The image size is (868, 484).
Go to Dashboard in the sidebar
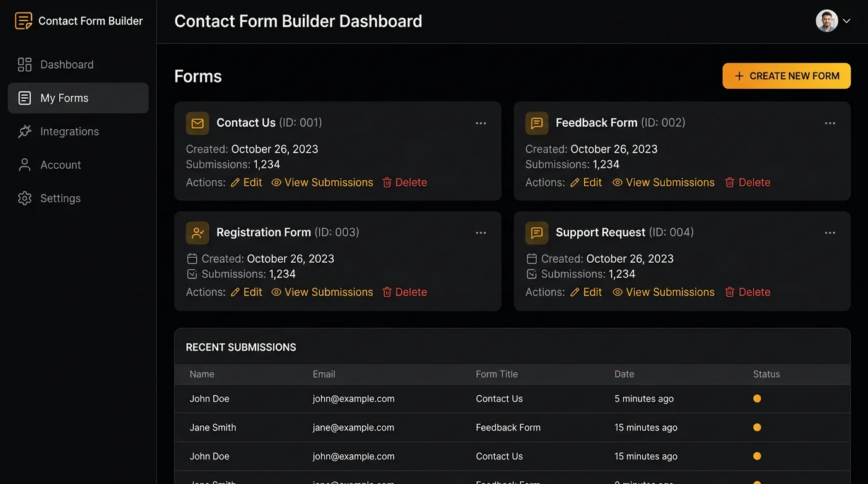click(x=78, y=64)
